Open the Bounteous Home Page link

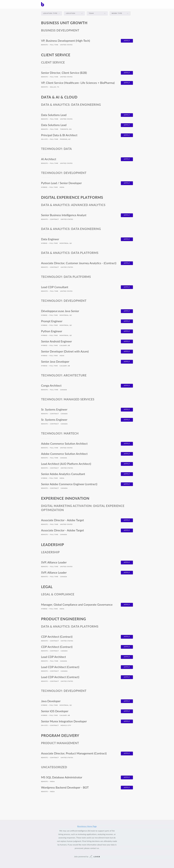[x=87, y=826]
